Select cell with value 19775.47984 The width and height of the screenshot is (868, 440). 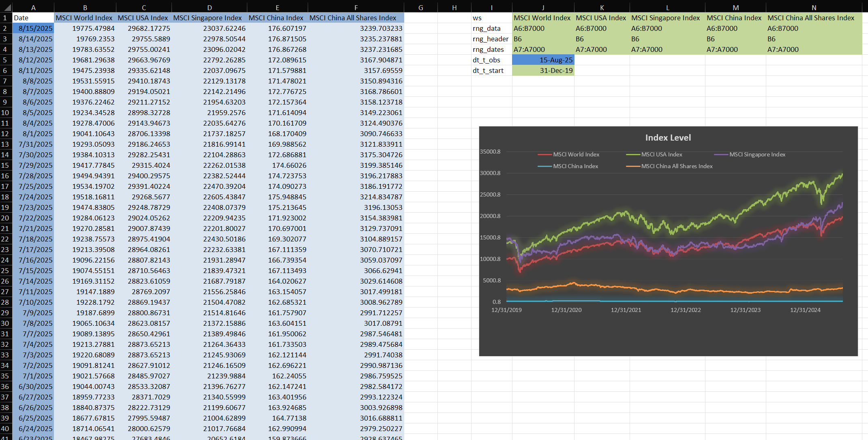click(85, 28)
